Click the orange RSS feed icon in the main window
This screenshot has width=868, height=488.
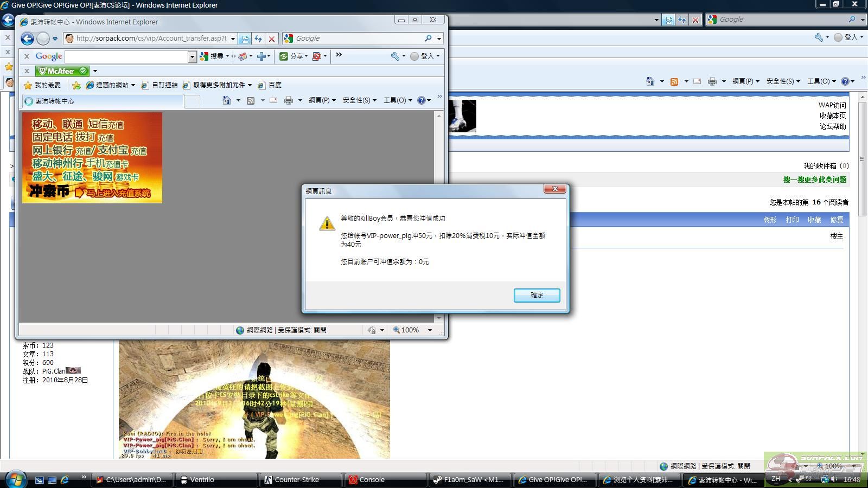(x=674, y=81)
